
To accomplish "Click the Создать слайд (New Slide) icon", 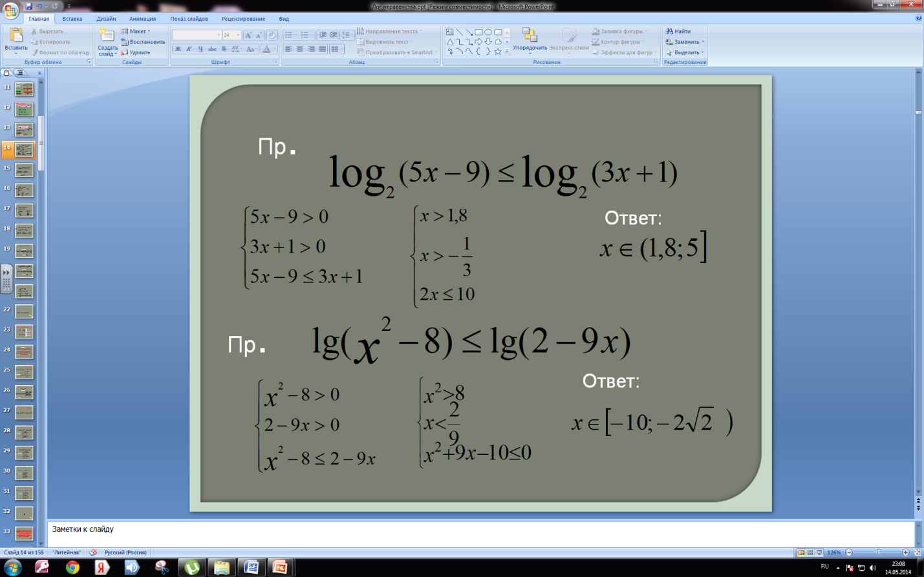I will [x=107, y=36].
